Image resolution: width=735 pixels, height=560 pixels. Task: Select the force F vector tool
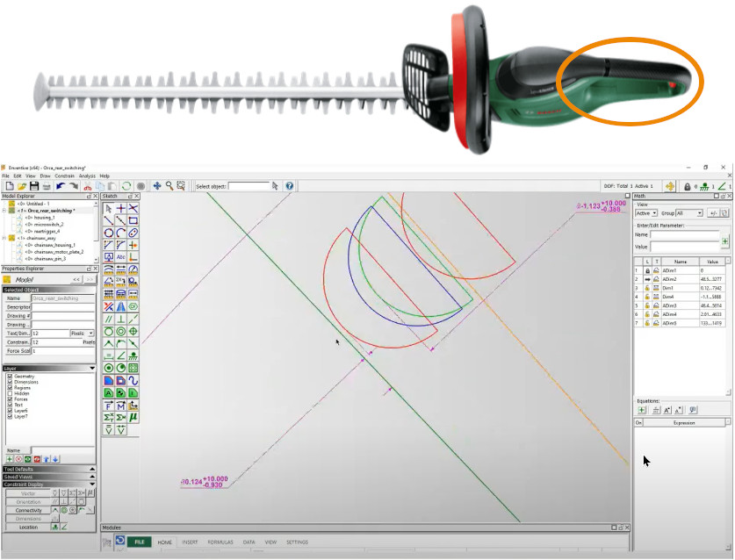tap(108, 406)
